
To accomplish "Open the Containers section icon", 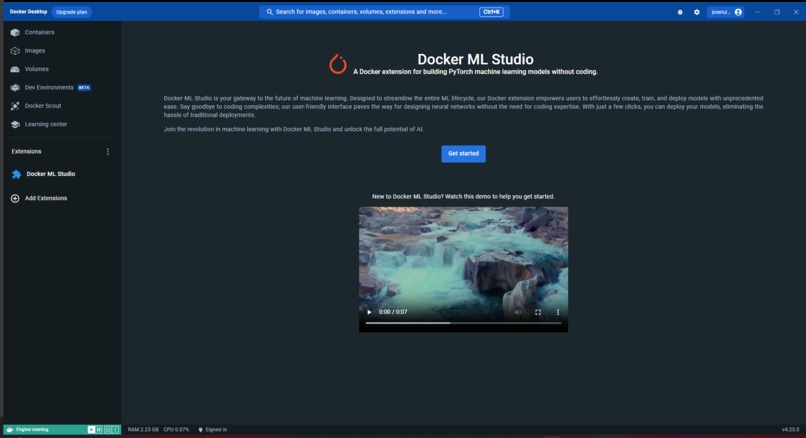I will (15, 32).
